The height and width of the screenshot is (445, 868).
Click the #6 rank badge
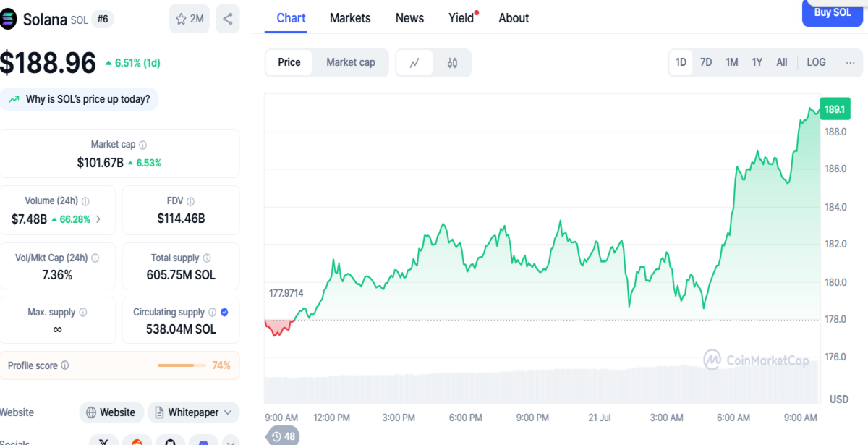pos(103,20)
